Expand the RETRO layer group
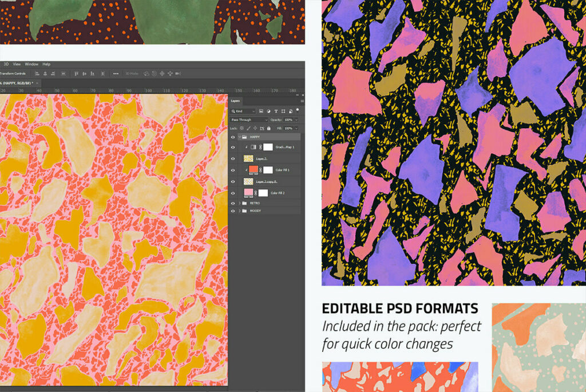 point(239,203)
